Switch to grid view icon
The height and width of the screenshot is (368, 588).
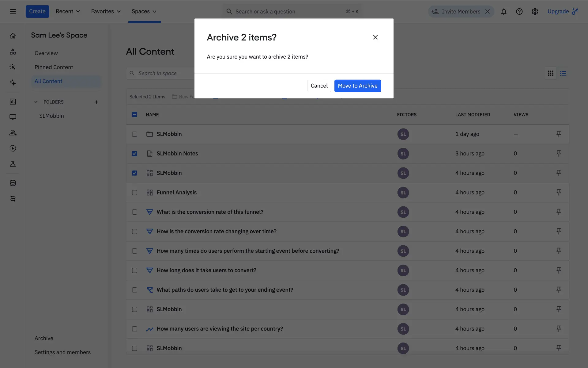coord(550,73)
